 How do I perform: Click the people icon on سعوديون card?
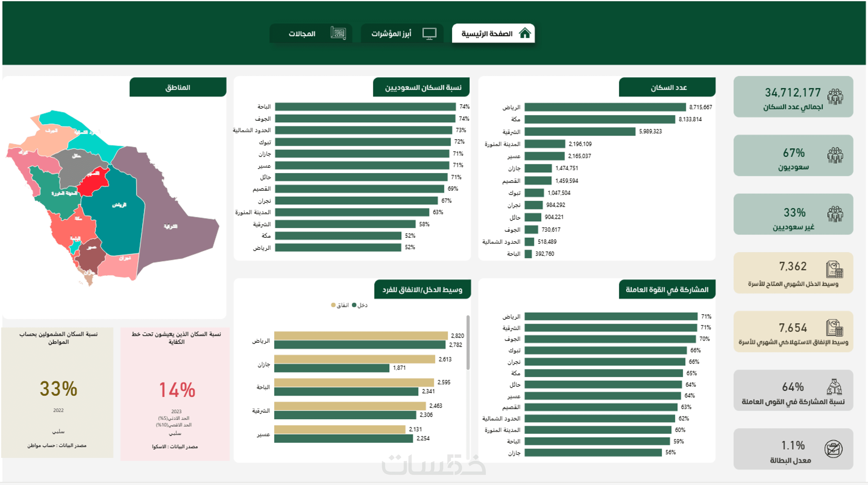pos(835,156)
